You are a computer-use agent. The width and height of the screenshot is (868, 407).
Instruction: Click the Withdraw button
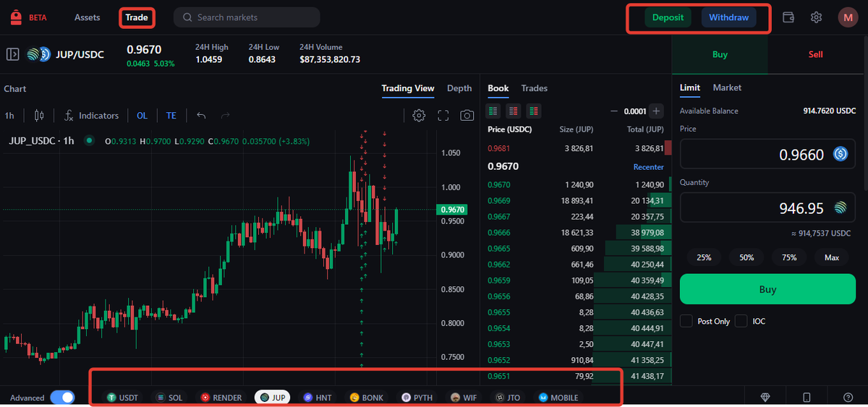(729, 17)
